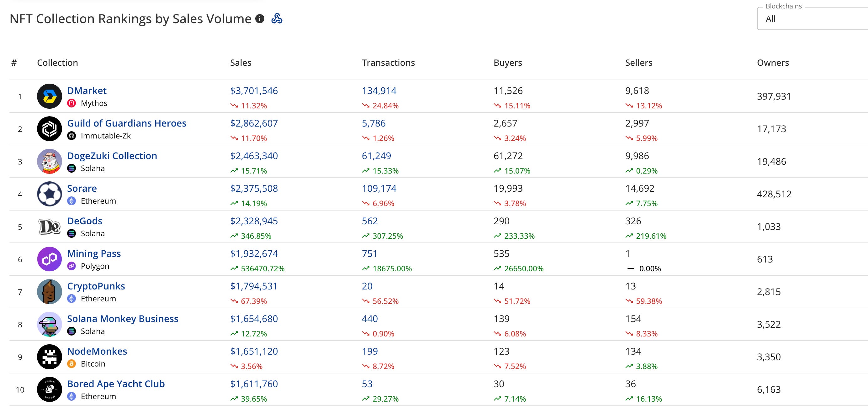Sort by the Sales column header
The height and width of the screenshot is (406, 868).
[x=241, y=63]
